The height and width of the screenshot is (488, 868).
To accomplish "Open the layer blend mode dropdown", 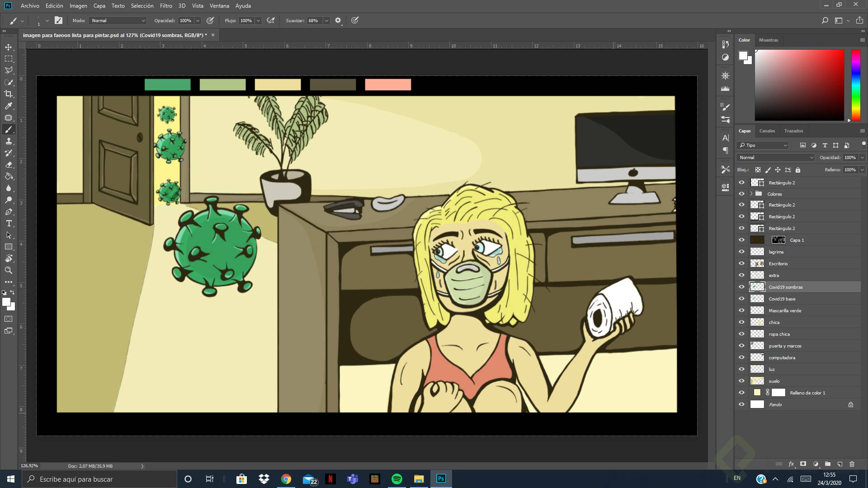I will [x=775, y=157].
